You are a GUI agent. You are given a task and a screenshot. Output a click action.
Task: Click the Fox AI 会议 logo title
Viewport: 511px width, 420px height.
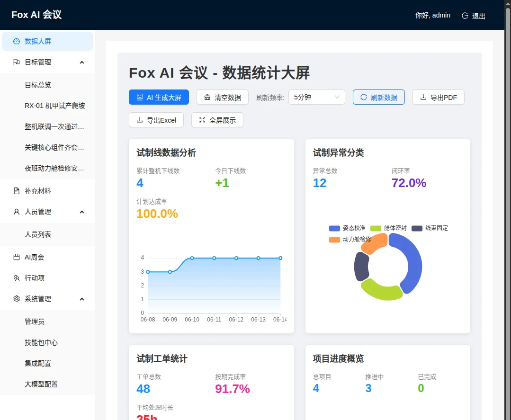click(36, 15)
